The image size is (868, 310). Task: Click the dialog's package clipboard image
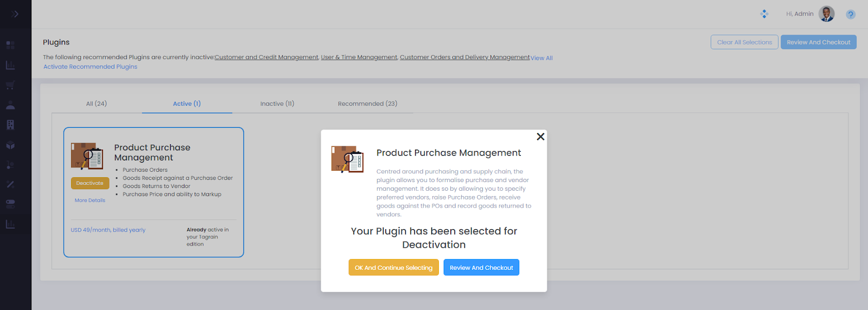point(348,159)
